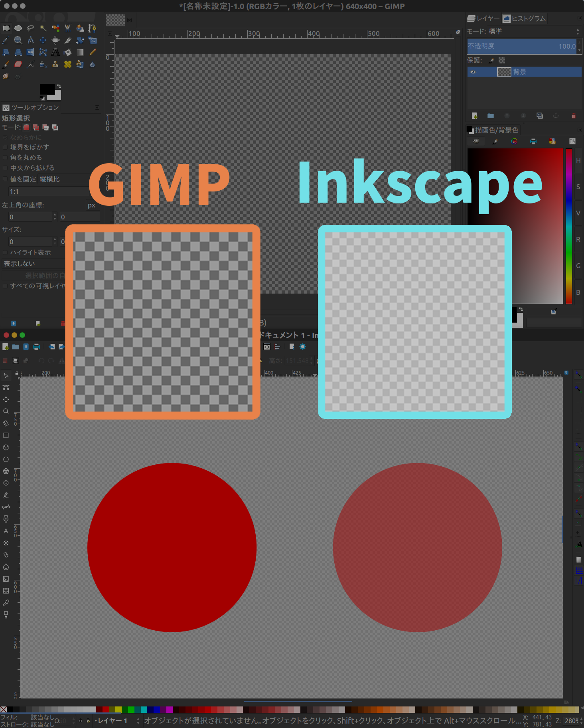Select Inkscape's Spiral tool
Image resolution: width=584 pixels, height=728 pixels.
(6, 483)
